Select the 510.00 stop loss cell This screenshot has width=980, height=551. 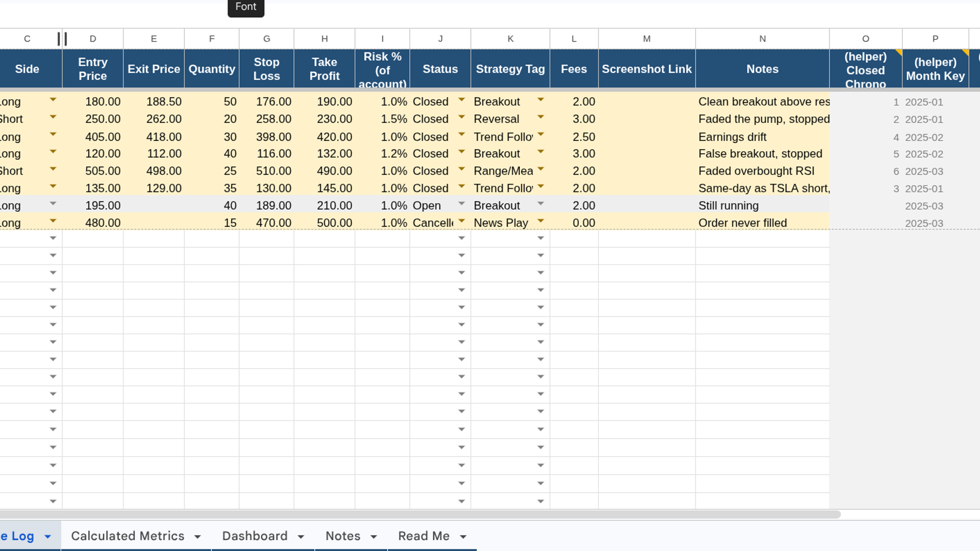(267, 171)
